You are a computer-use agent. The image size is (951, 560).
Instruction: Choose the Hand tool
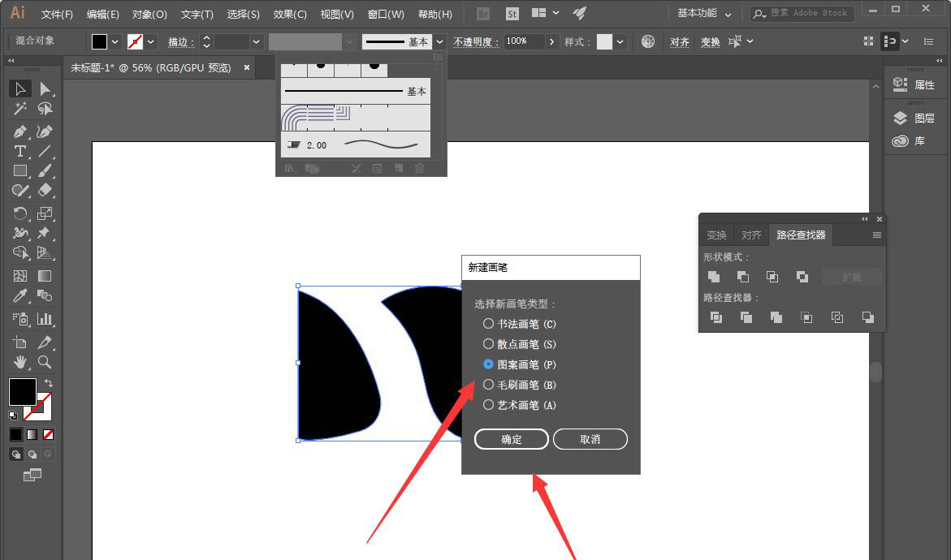pos(20,362)
